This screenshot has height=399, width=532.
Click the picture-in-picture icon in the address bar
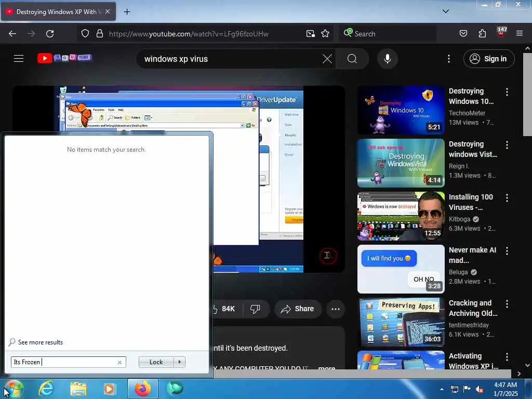coord(311,34)
